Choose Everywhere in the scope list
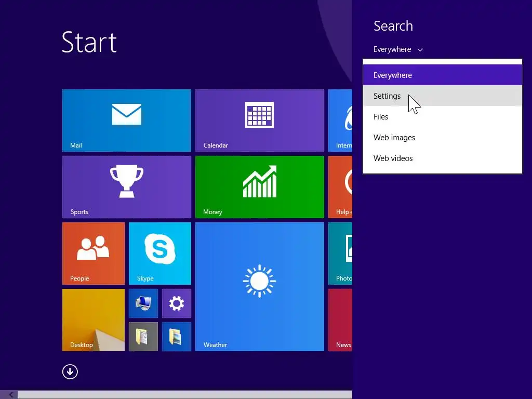This screenshot has height=399, width=532. point(443,75)
